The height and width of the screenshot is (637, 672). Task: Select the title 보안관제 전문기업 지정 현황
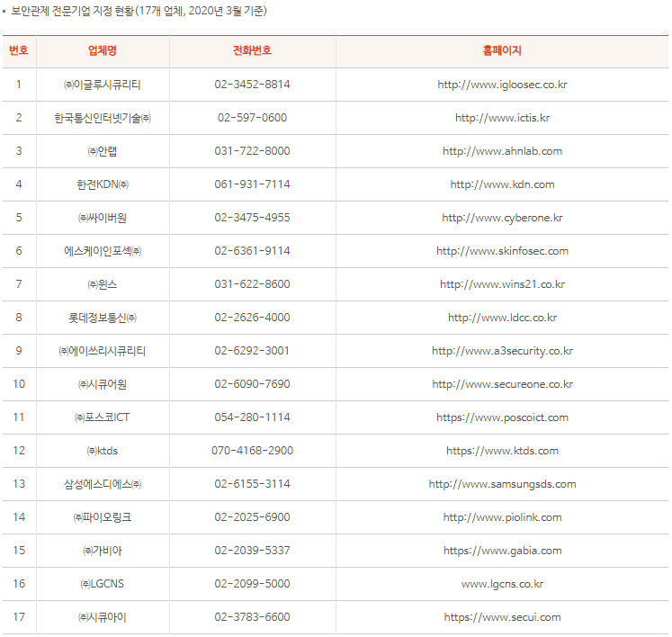[72, 11]
